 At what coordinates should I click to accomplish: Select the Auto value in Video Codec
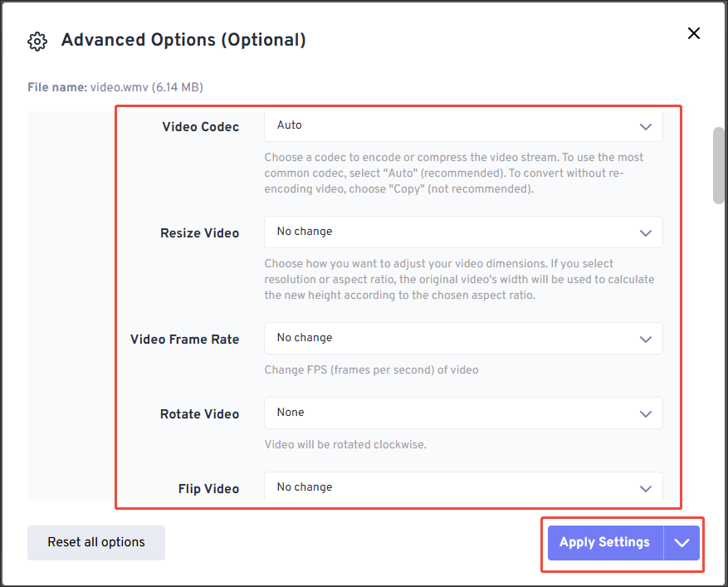coord(290,126)
